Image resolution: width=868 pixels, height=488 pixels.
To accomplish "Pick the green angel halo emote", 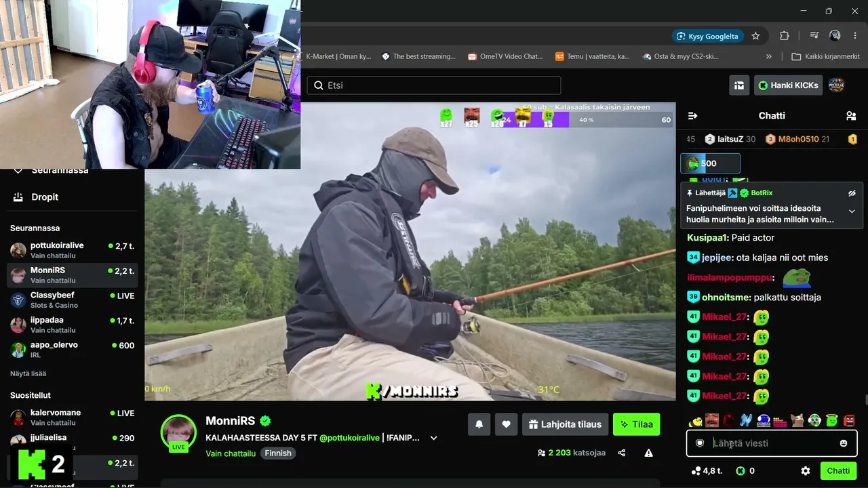I will [832, 420].
